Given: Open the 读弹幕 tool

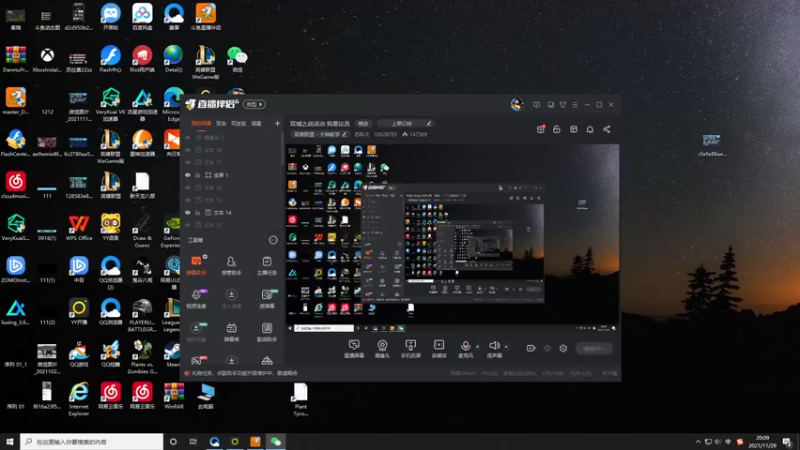Looking at the screenshot, I should (266, 298).
